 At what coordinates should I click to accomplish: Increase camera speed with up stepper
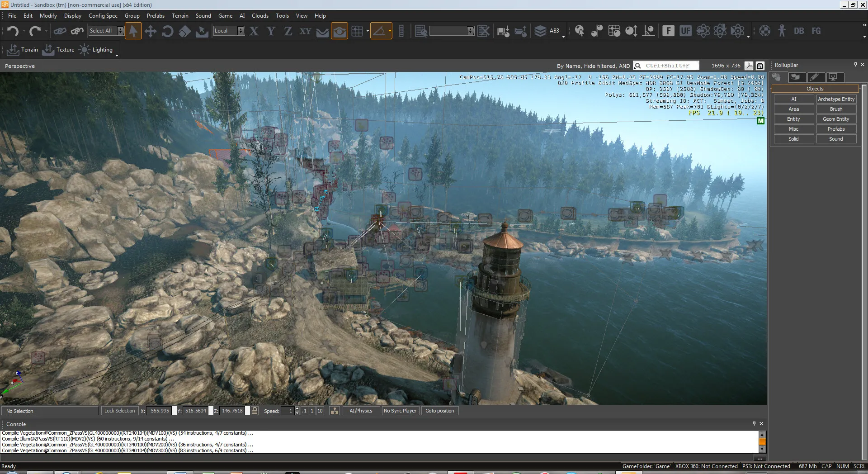pyautogui.click(x=297, y=408)
